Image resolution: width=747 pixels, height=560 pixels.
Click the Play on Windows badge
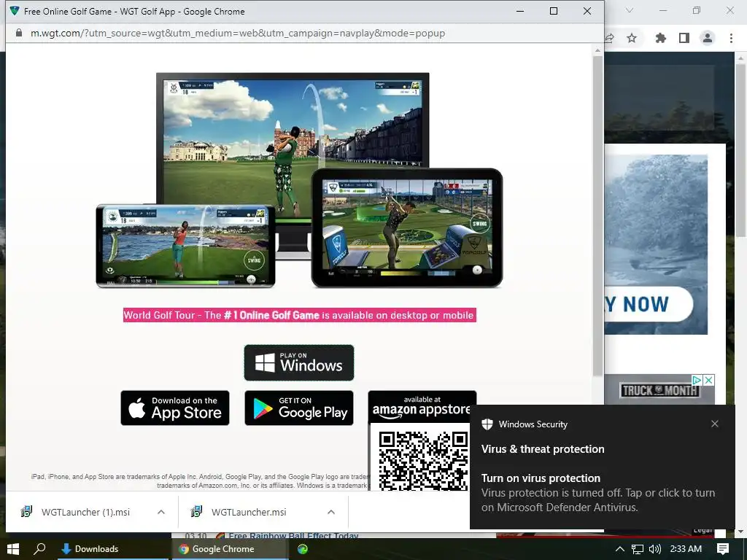pyautogui.click(x=298, y=363)
